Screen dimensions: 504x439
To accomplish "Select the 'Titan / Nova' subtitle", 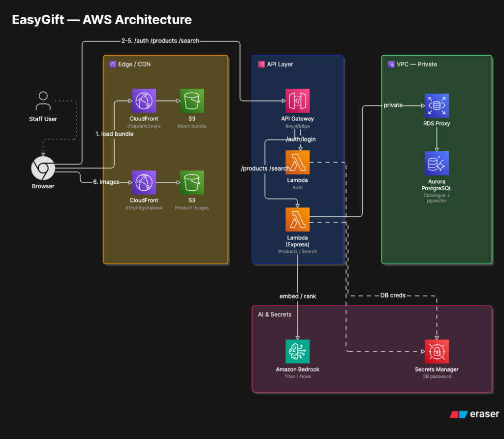I will point(297,376).
